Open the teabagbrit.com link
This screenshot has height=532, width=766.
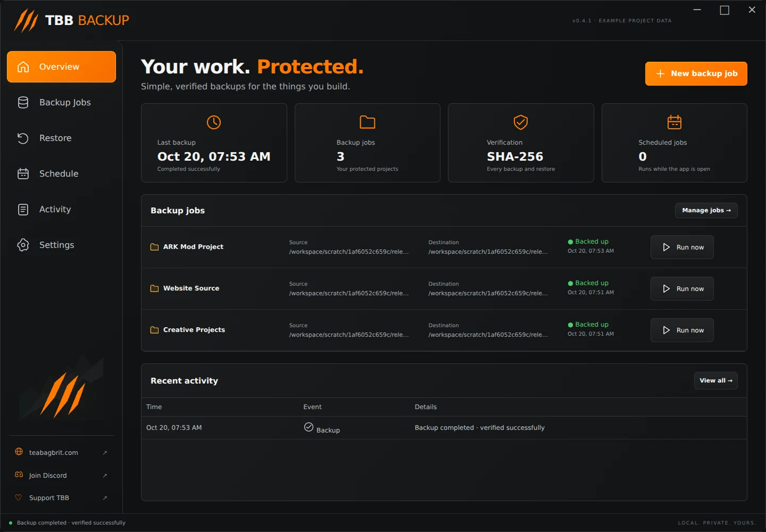[x=61, y=453]
